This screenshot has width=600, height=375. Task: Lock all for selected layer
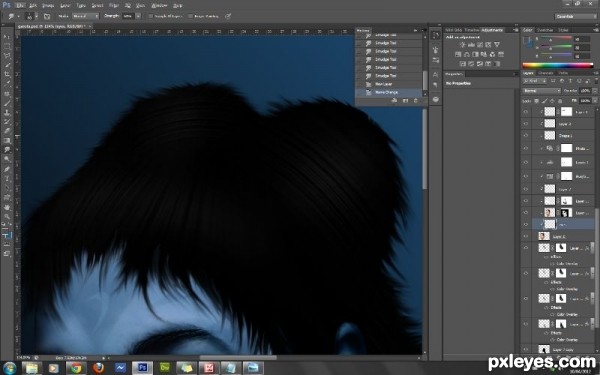(x=560, y=101)
